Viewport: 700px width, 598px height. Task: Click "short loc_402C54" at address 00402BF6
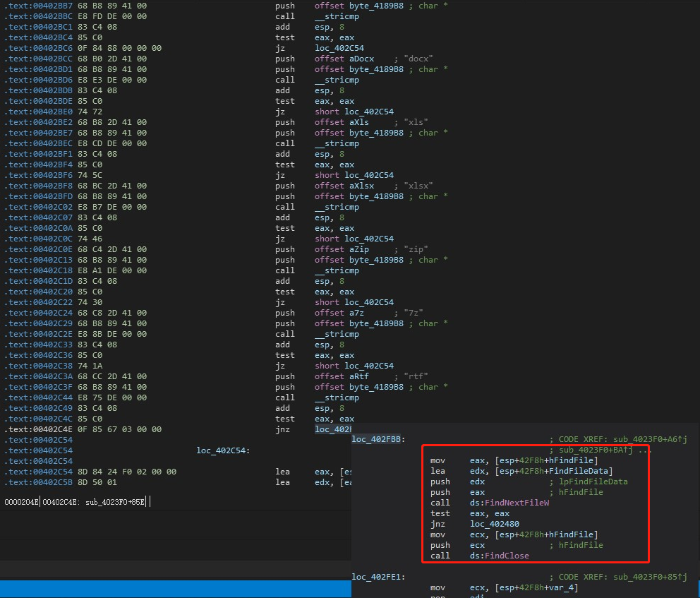point(354,174)
